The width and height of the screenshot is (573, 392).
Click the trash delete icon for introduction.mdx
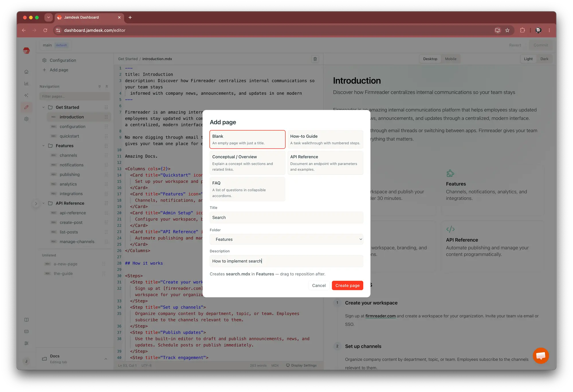315,59
